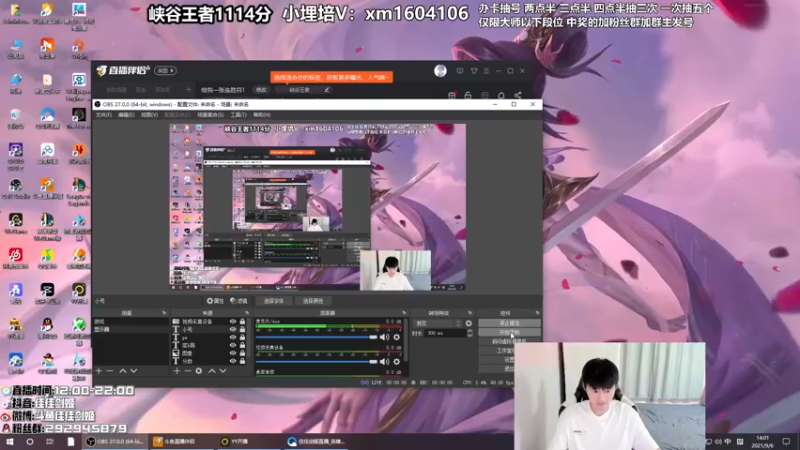Click the 时长 300 ms duration field
800x450 pixels.
(x=445, y=333)
